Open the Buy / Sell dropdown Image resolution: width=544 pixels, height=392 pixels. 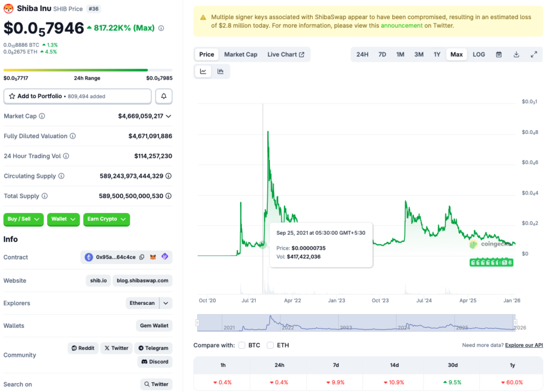(23, 219)
